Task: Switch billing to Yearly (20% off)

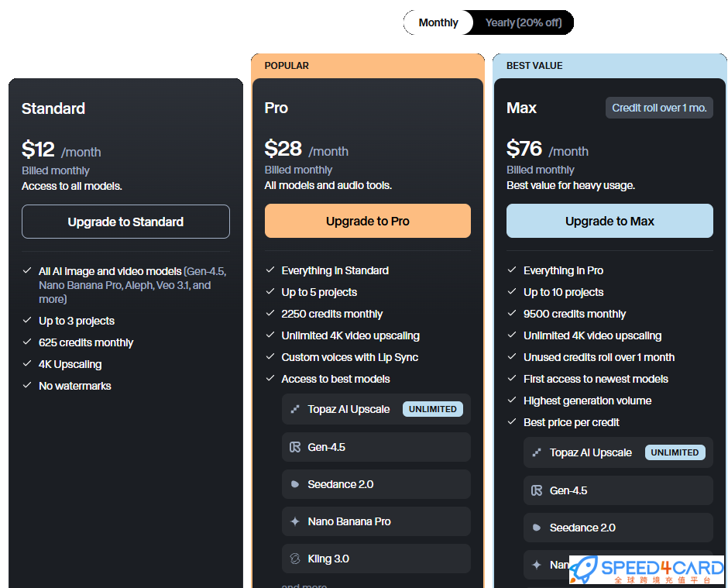Action: point(524,22)
